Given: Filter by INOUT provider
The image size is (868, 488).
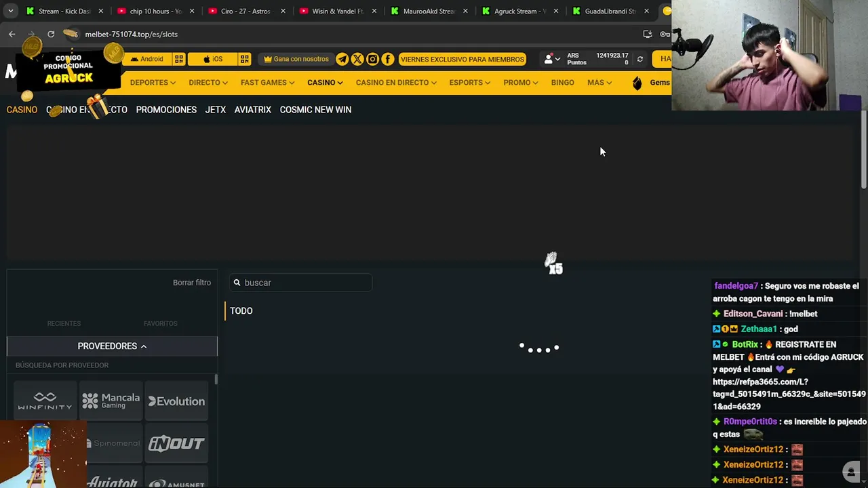Looking at the screenshot, I should [176, 443].
